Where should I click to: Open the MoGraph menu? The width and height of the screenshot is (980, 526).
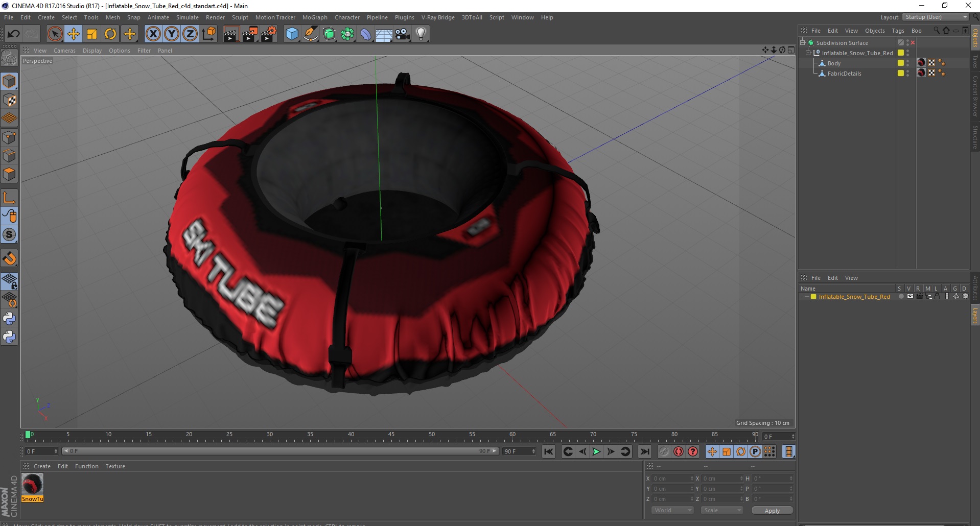315,17
